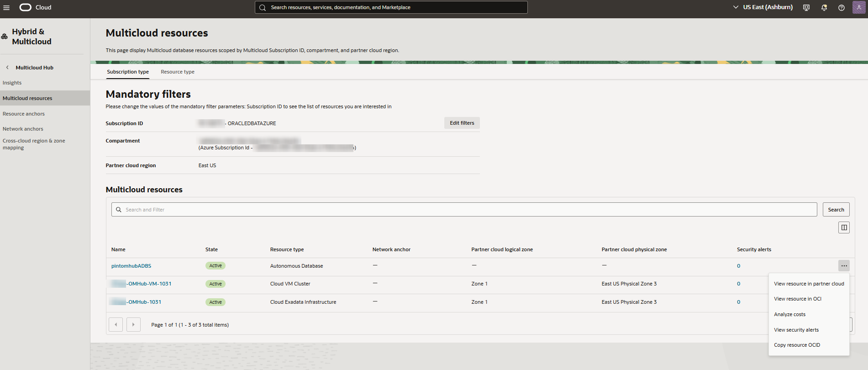This screenshot has width=868, height=370.
Task: Select Copy resource OCID
Action: [x=797, y=345]
